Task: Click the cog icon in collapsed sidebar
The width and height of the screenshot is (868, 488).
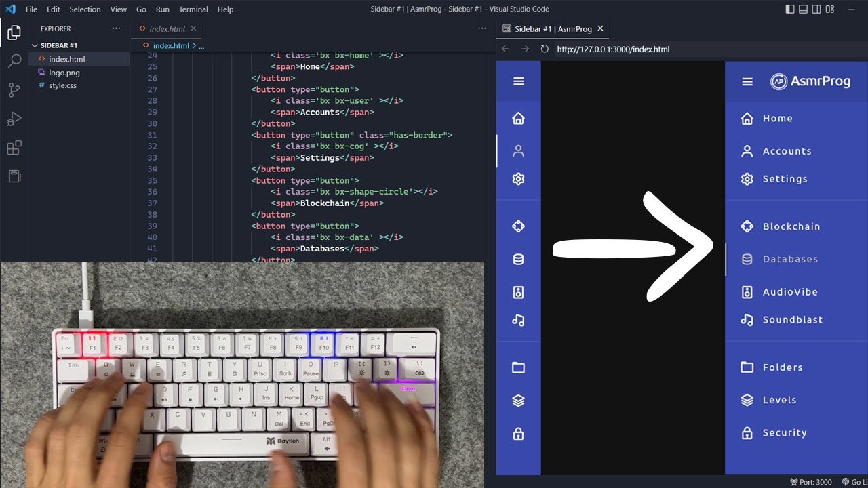Action: (x=519, y=179)
